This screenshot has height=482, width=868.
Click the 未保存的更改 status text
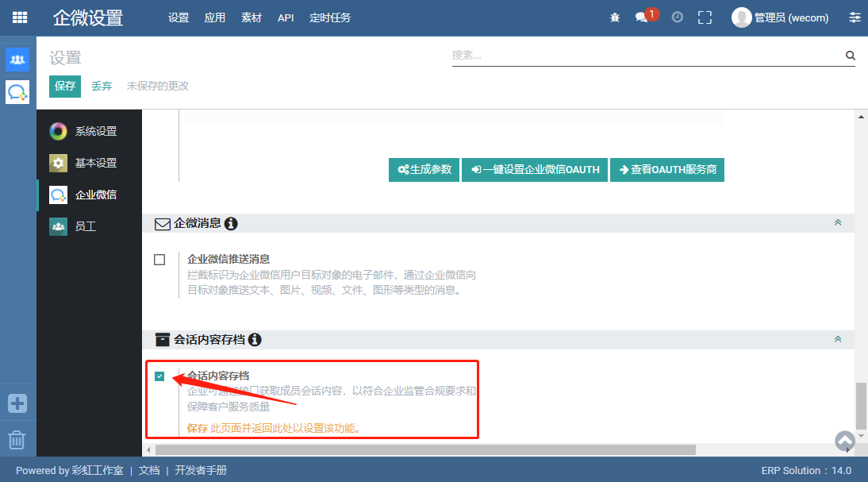click(x=158, y=86)
